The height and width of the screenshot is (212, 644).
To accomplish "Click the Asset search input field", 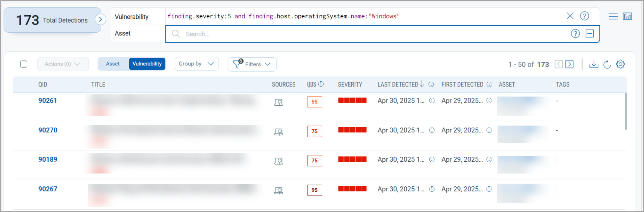I will (x=371, y=34).
